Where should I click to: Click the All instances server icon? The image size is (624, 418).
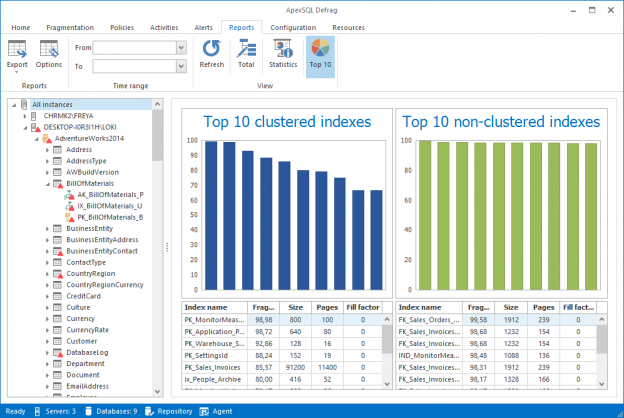point(24,104)
